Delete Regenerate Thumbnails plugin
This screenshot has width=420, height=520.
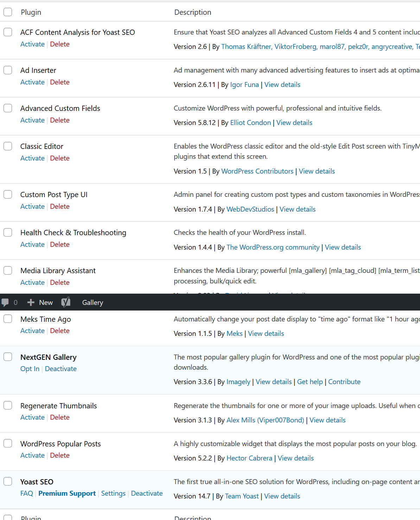point(60,417)
